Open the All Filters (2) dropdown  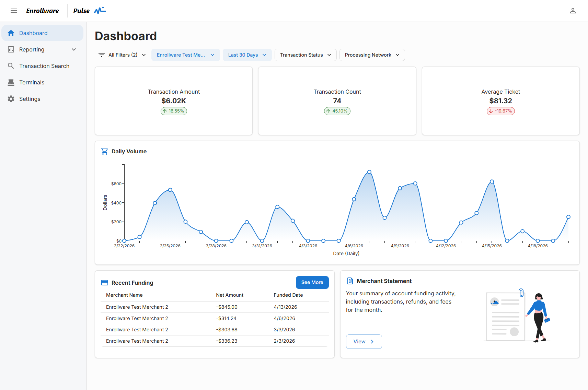point(122,55)
